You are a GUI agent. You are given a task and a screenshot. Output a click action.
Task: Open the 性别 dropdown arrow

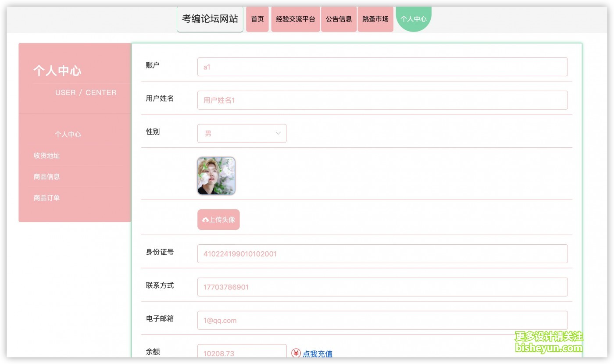[x=278, y=133]
